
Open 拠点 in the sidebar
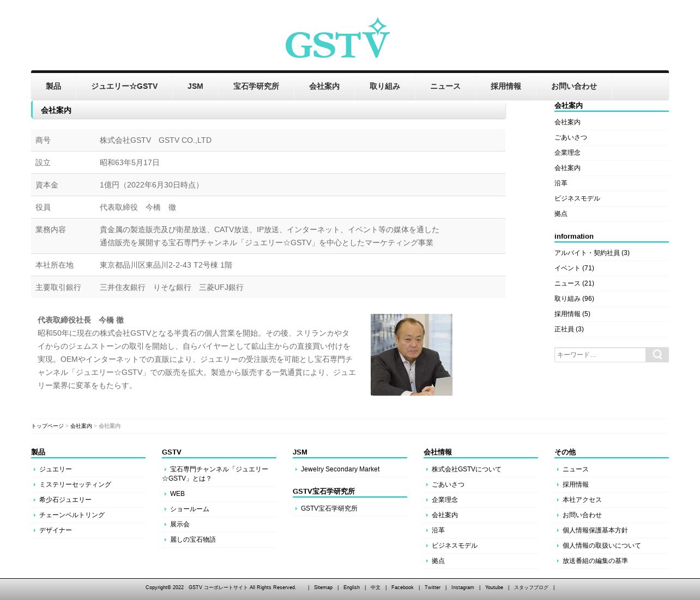[x=561, y=214]
